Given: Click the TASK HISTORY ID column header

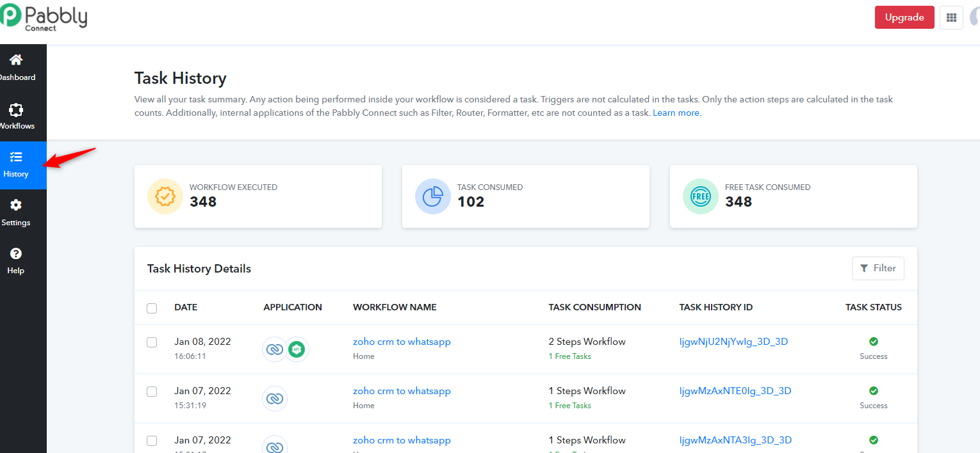Looking at the screenshot, I should [x=716, y=307].
